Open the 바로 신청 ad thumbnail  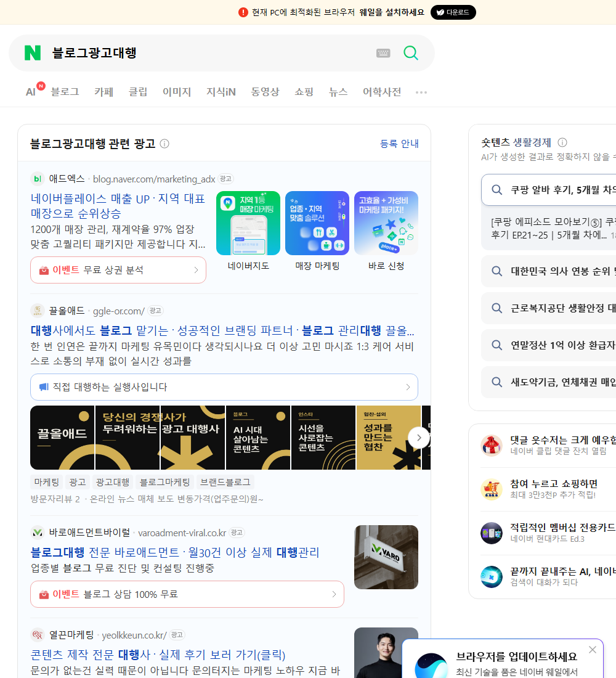tap(386, 223)
